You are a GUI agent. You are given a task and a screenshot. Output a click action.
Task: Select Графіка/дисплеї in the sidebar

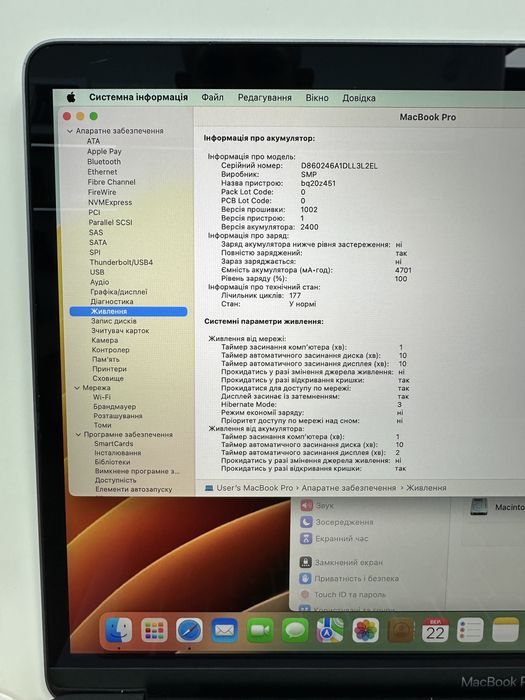coord(119,292)
